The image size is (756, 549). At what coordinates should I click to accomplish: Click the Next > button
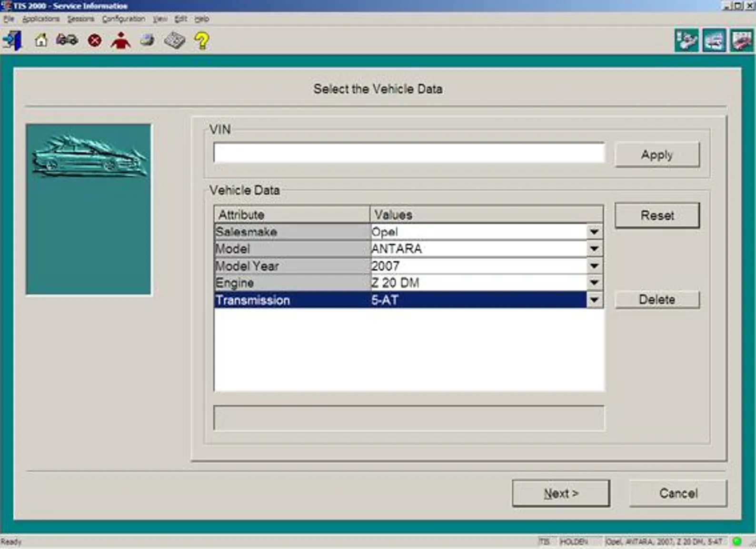(561, 493)
